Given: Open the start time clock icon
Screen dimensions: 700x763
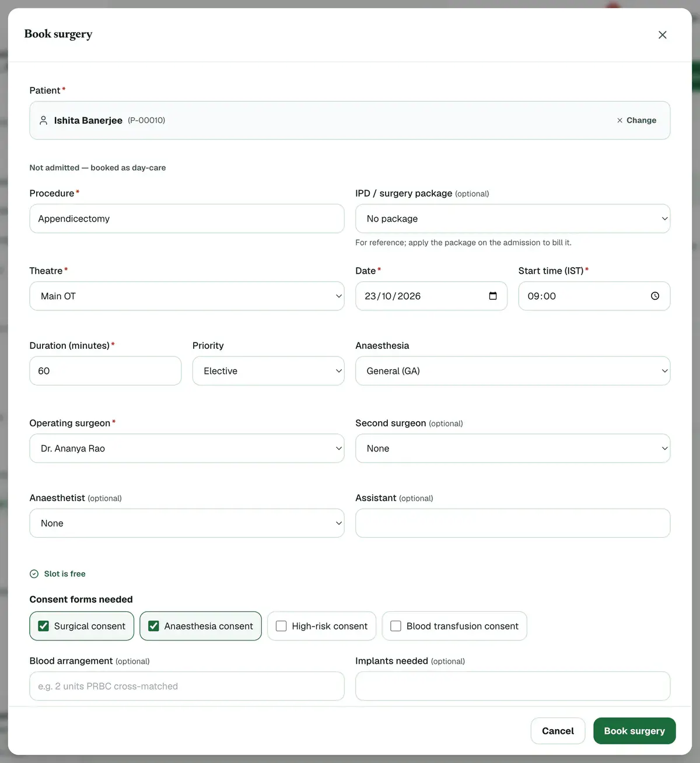Looking at the screenshot, I should (655, 296).
